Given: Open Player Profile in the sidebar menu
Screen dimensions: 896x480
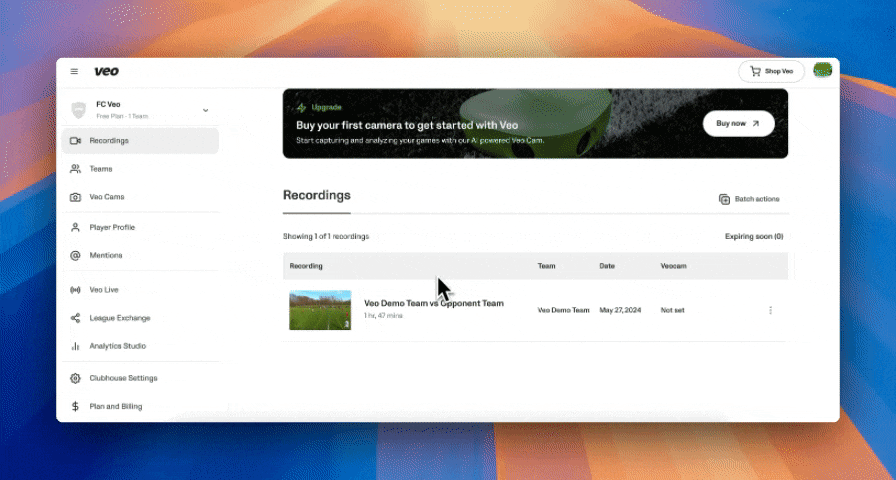Looking at the screenshot, I should 140,227.
